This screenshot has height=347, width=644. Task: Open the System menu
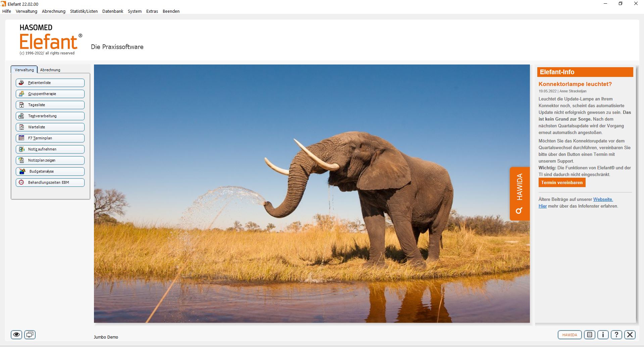point(135,11)
